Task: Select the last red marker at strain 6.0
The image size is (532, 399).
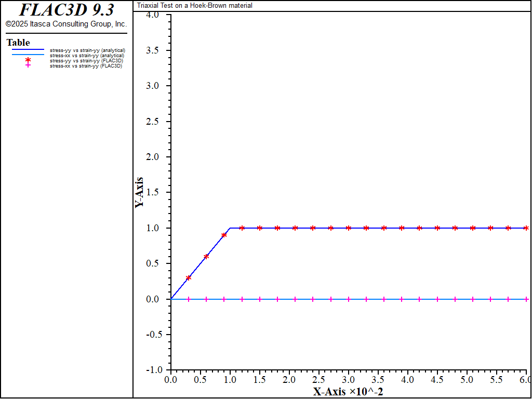Action: [x=526, y=228]
